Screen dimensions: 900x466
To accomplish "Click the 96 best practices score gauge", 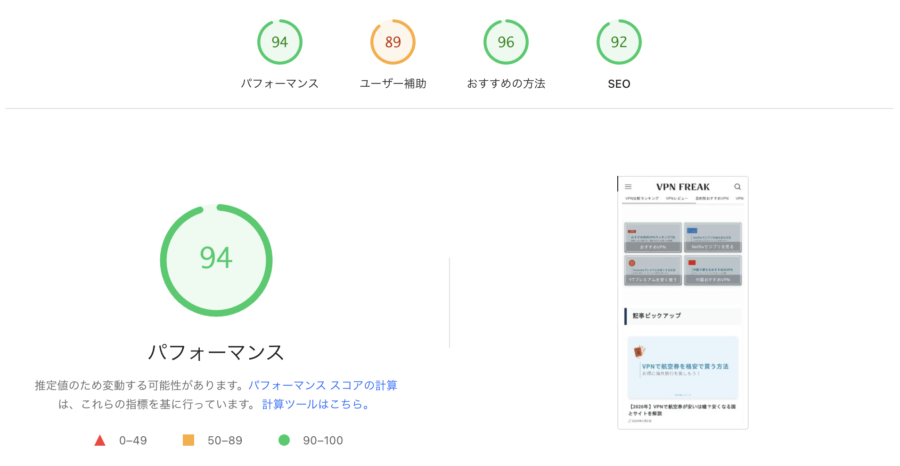I will pyautogui.click(x=506, y=42).
